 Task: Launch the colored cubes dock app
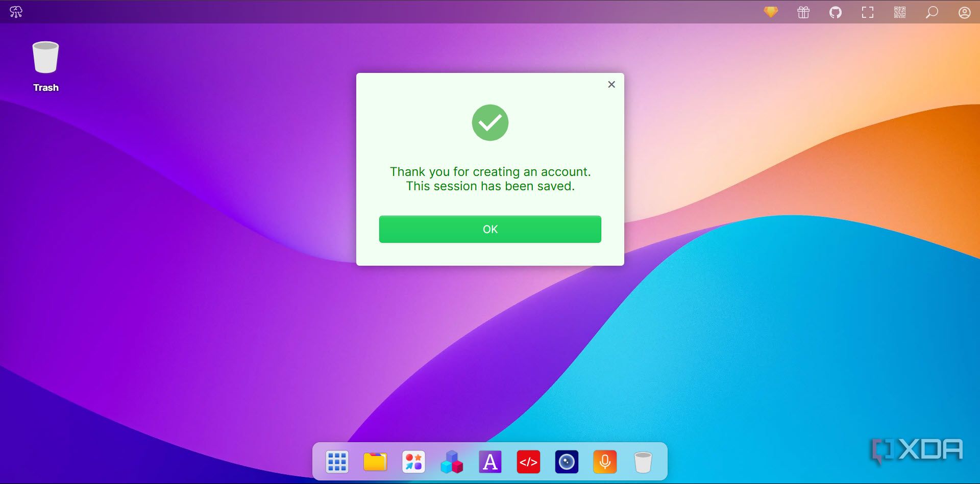tap(452, 462)
